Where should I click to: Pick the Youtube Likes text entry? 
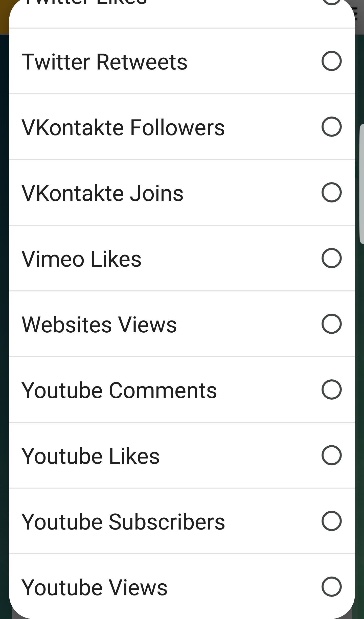tap(90, 456)
